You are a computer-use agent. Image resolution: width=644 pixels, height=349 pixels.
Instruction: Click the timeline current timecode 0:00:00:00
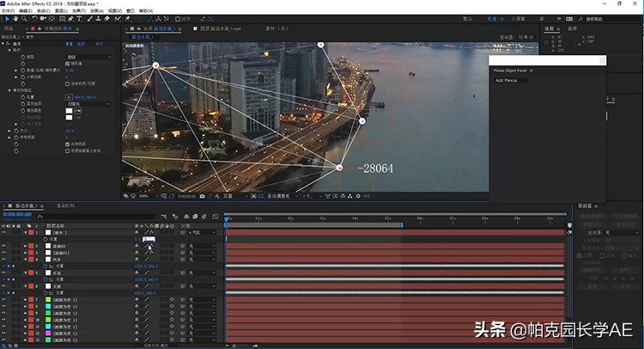[17, 215]
